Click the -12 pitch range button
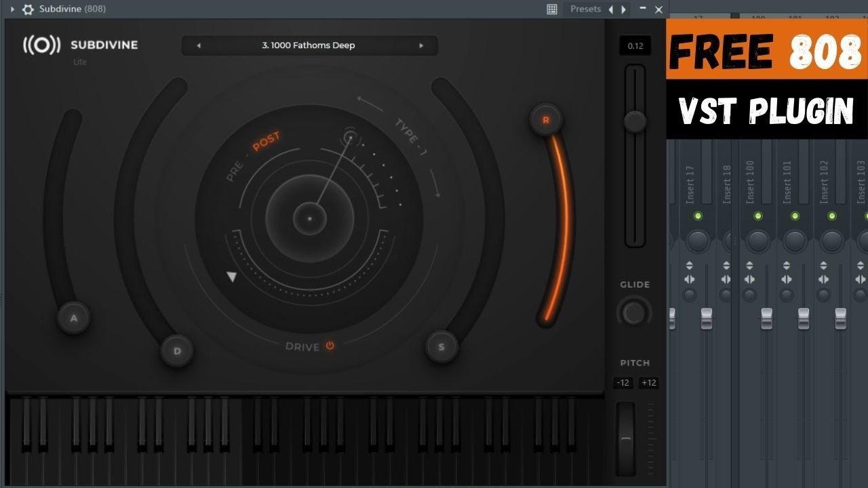 pos(623,383)
